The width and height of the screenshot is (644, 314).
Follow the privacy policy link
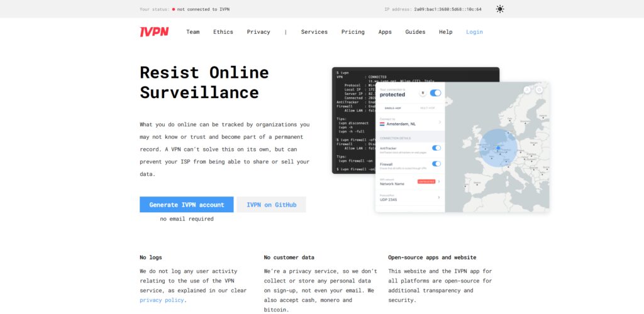162,300
